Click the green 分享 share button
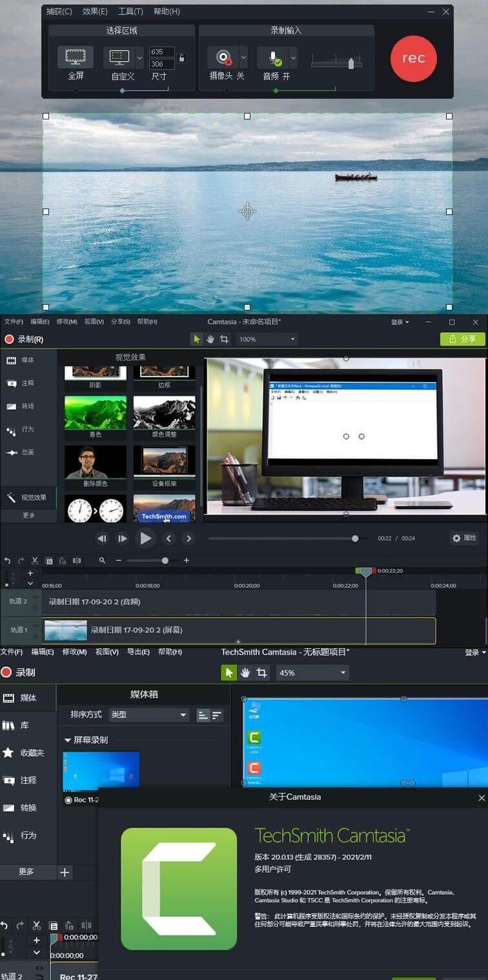Image resolution: width=488 pixels, height=980 pixels. pos(462,339)
